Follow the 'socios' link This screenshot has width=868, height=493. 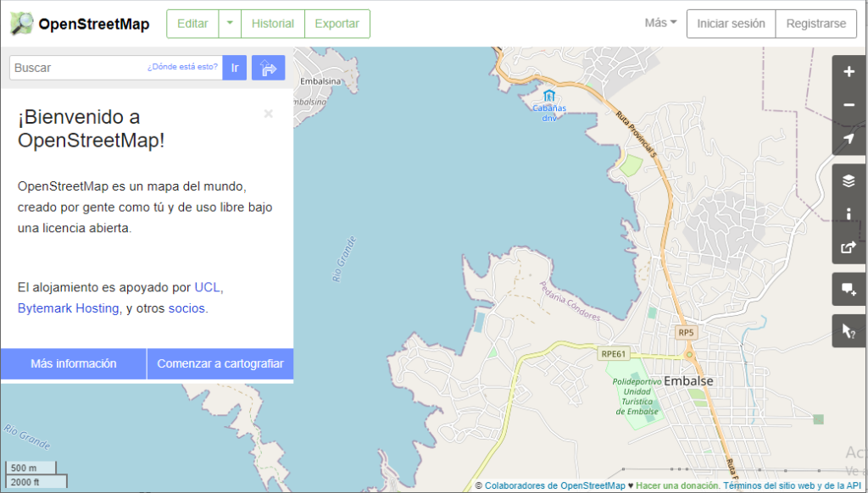(186, 308)
